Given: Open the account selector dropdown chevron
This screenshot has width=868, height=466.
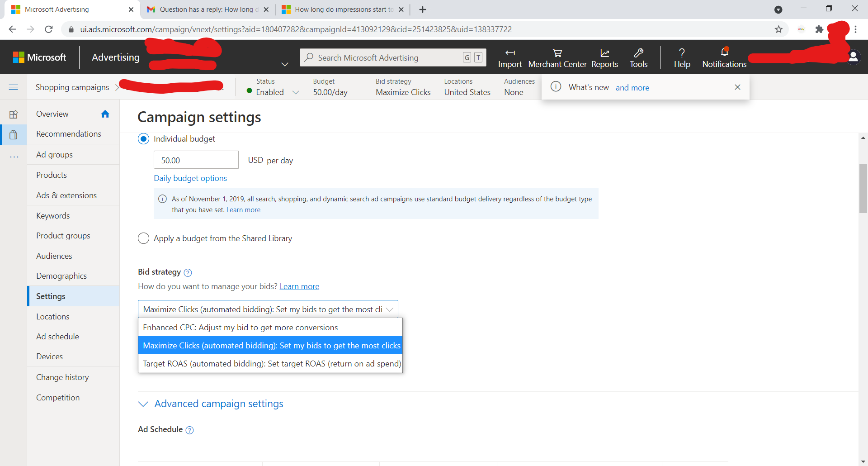Looking at the screenshot, I should tap(285, 64).
